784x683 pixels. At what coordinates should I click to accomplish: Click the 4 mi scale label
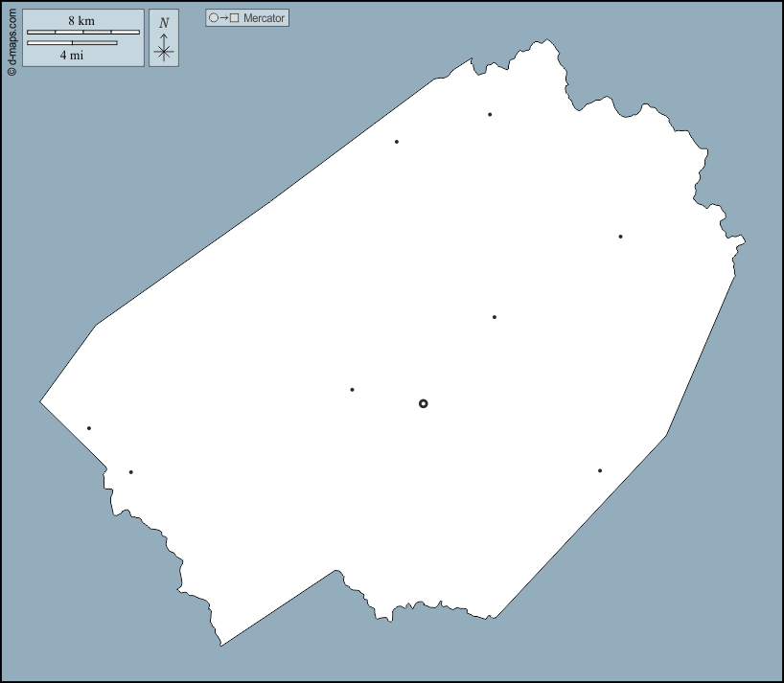72,56
